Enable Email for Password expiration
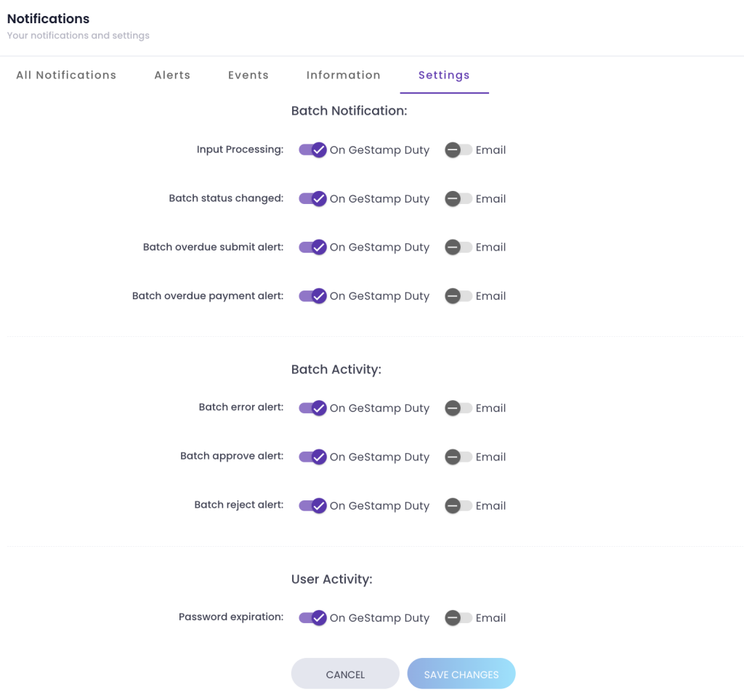The image size is (744, 700). tap(456, 617)
